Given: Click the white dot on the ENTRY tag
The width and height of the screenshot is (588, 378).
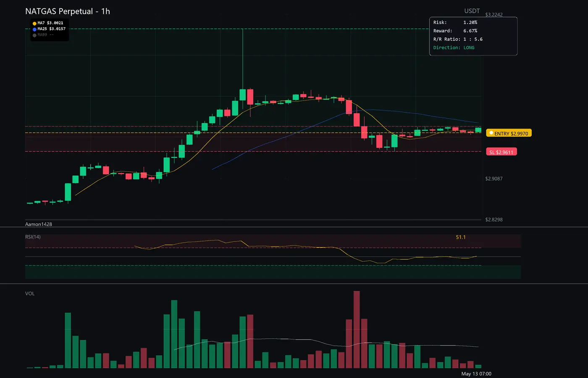Looking at the screenshot, I should (x=491, y=133).
